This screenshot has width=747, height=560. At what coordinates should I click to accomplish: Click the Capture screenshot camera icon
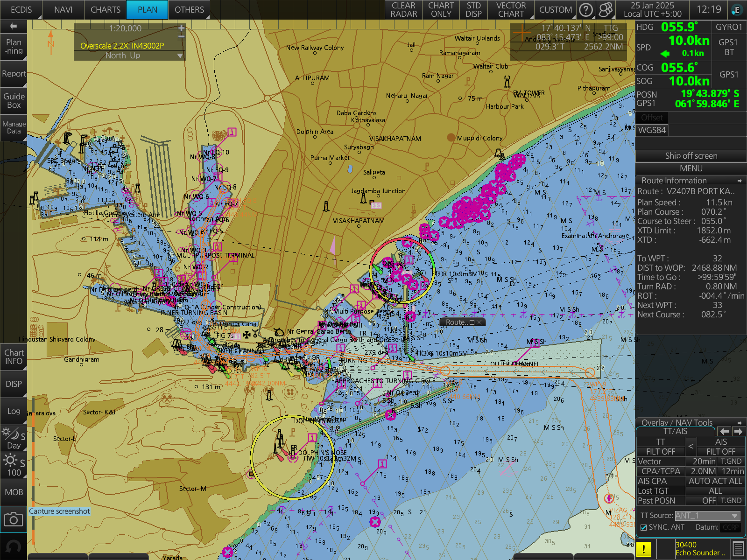pos(13,519)
